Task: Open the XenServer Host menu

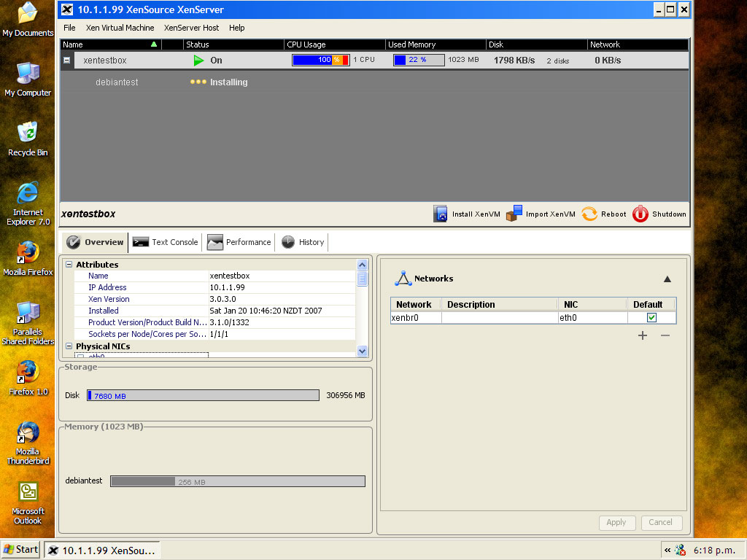Action: (x=192, y=28)
